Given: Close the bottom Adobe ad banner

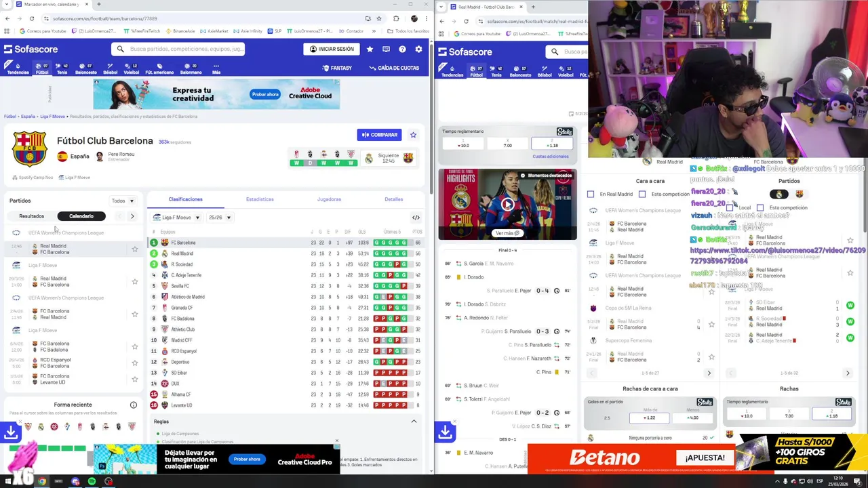Looking at the screenshot, I should tap(336, 441).
